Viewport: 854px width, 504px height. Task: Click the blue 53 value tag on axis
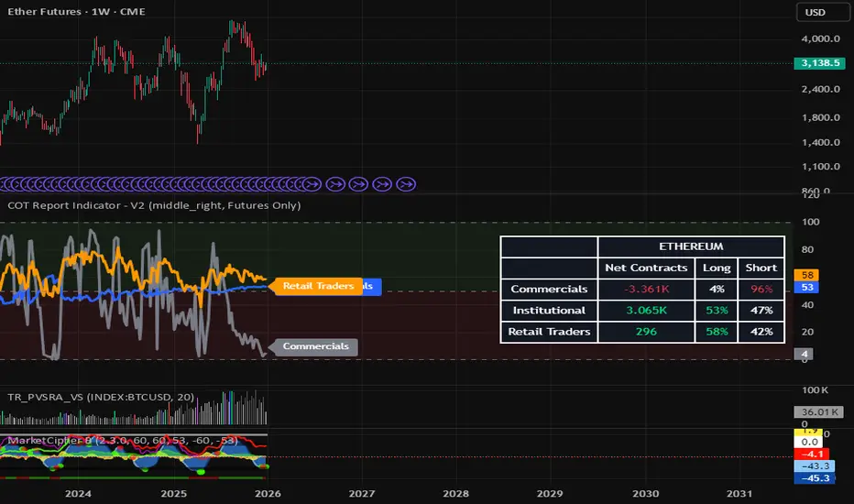pyautogui.click(x=807, y=288)
